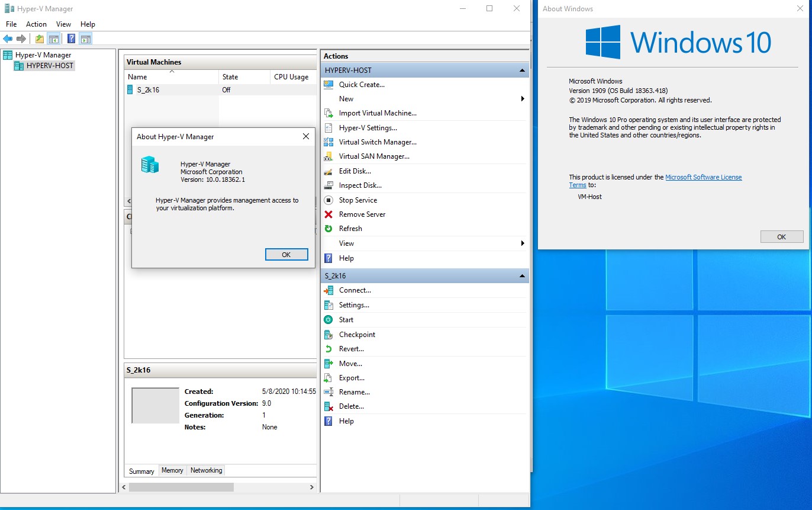Switch to the Summary tab

click(141, 471)
